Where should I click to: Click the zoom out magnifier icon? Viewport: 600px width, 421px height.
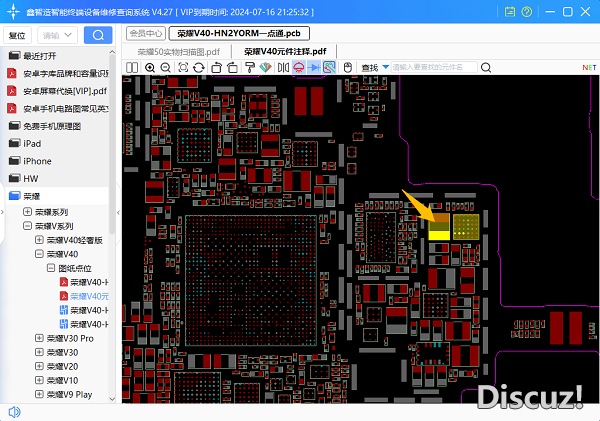tap(165, 68)
